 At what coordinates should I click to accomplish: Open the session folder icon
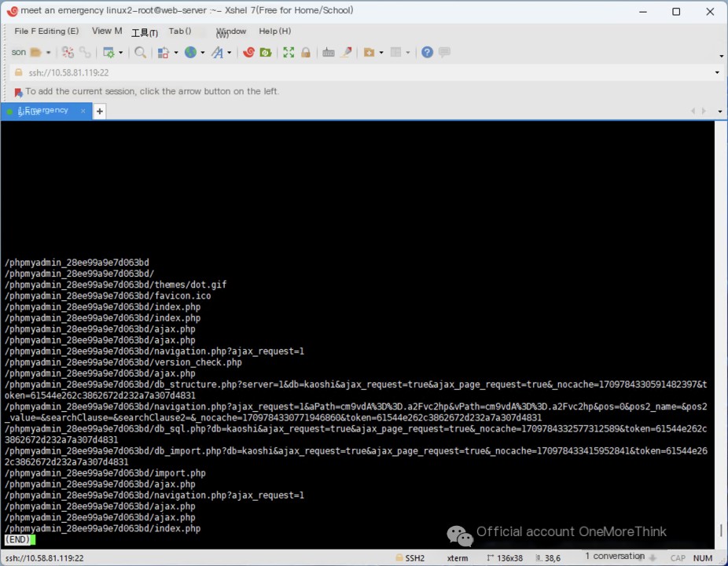35,53
